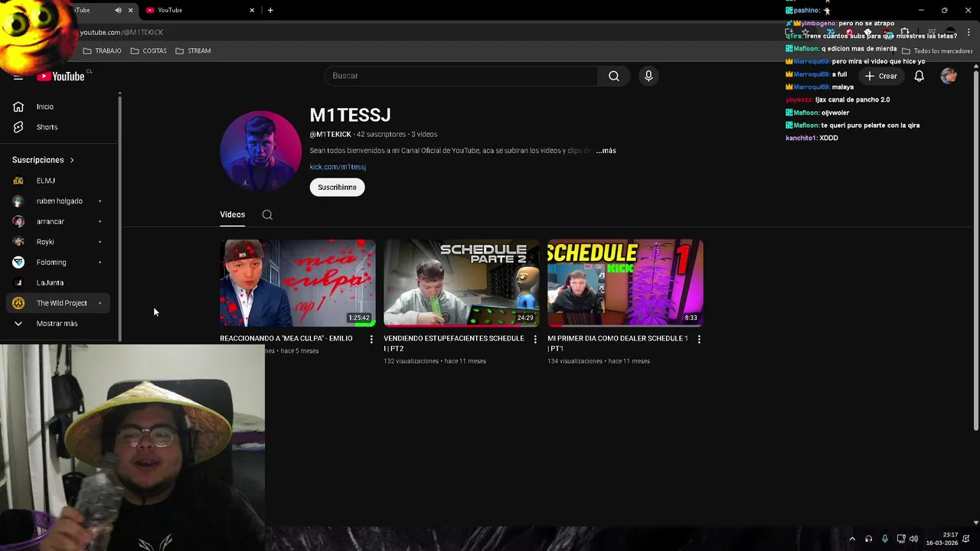This screenshot has height=551, width=980.
Task: Open the COSITAS bookmarks folder
Action: (149, 51)
